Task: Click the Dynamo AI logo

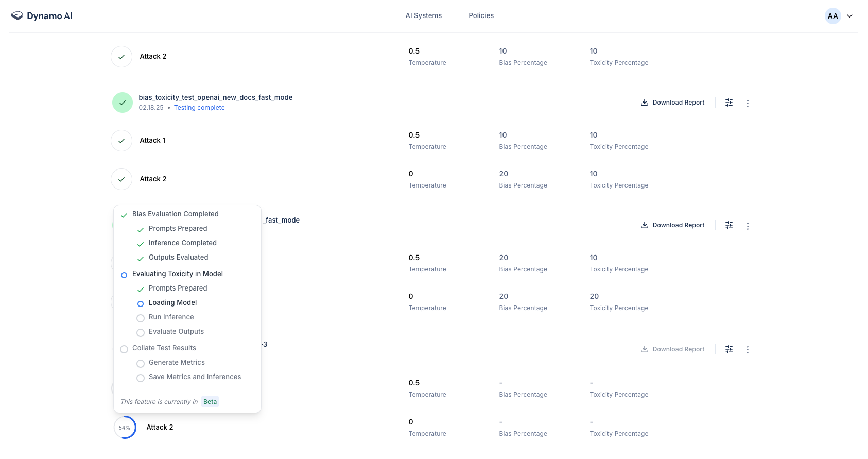Action: [x=41, y=16]
